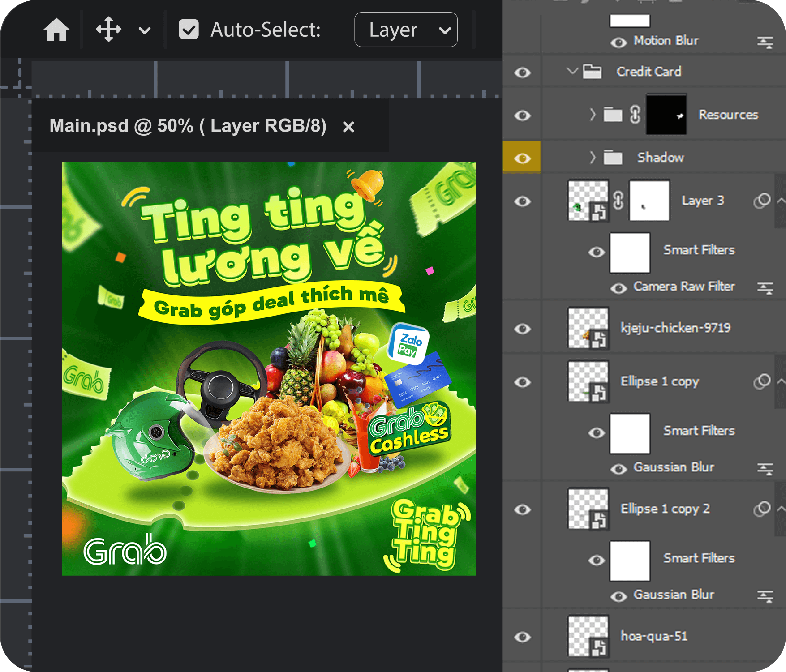Expand the Resources group
This screenshot has width=786, height=672.
[593, 115]
